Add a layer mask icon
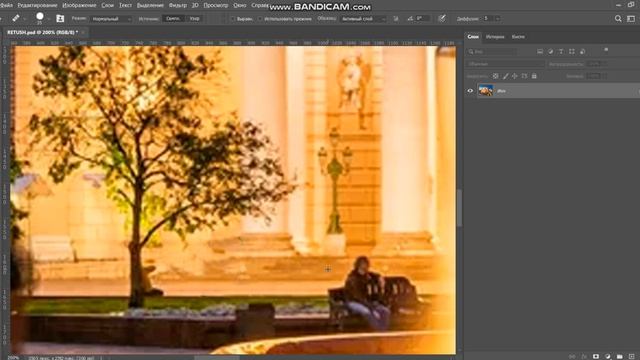This screenshot has width=640, height=360. (596, 356)
